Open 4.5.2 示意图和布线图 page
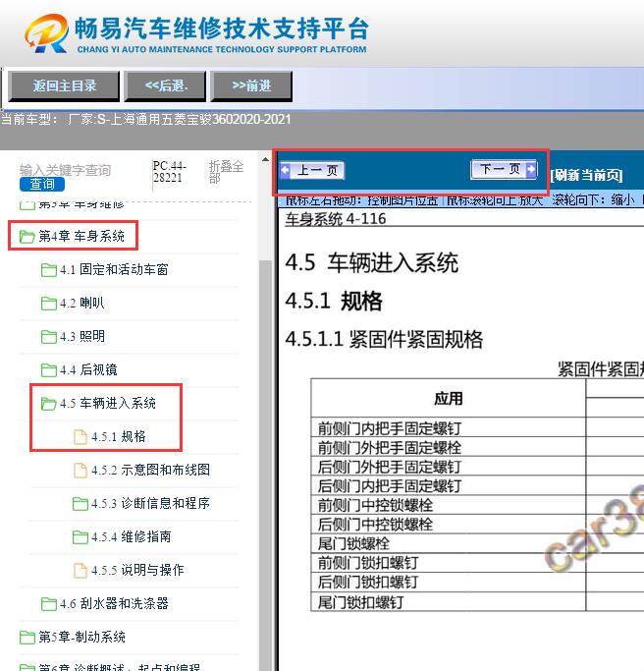The image size is (644, 671). pyautogui.click(x=150, y=470)
